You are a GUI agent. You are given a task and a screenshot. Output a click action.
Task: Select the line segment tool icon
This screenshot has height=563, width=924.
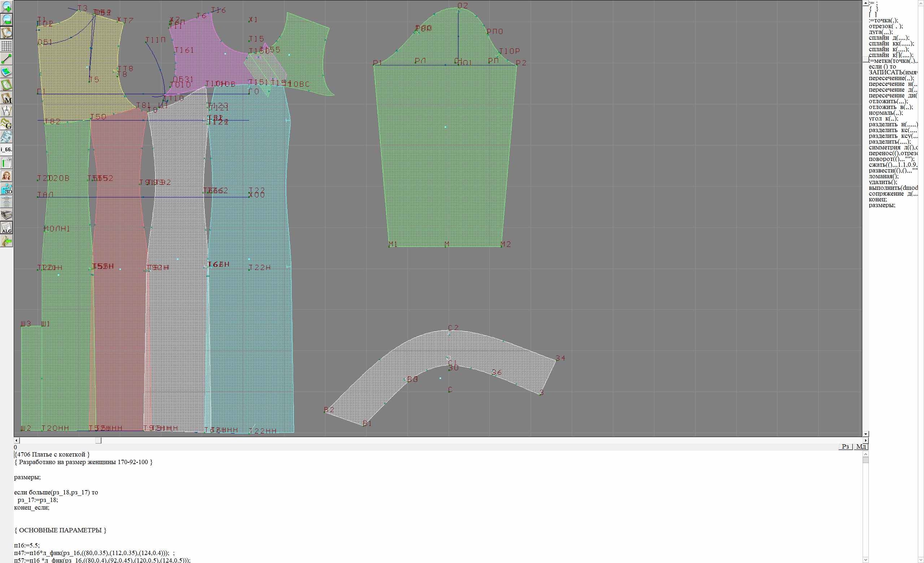tap(7, 59)
